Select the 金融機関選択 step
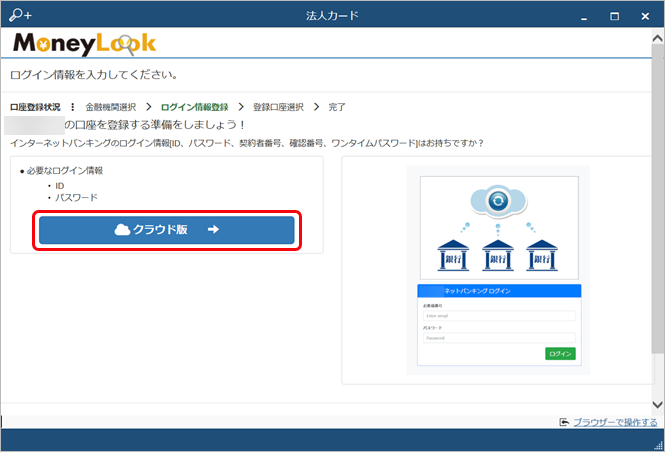This screenshot has width=665, height=452. pyautogui.click(x=111, y=107)
